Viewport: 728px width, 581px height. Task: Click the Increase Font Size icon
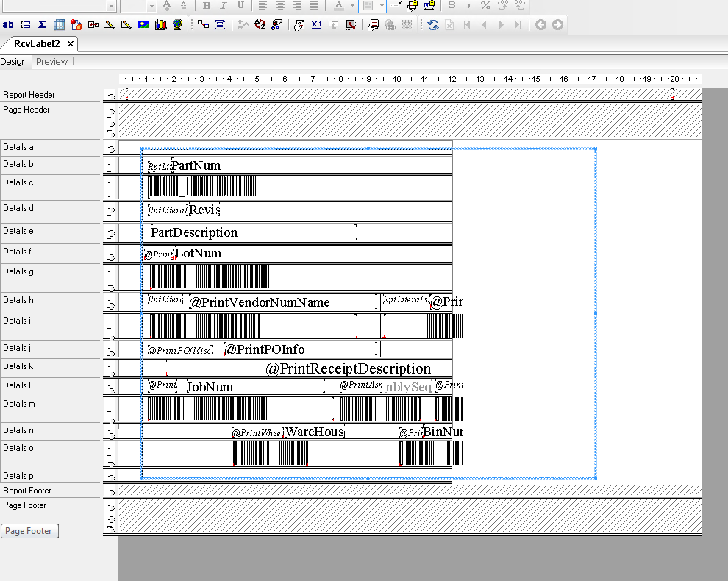click(167, 6)
